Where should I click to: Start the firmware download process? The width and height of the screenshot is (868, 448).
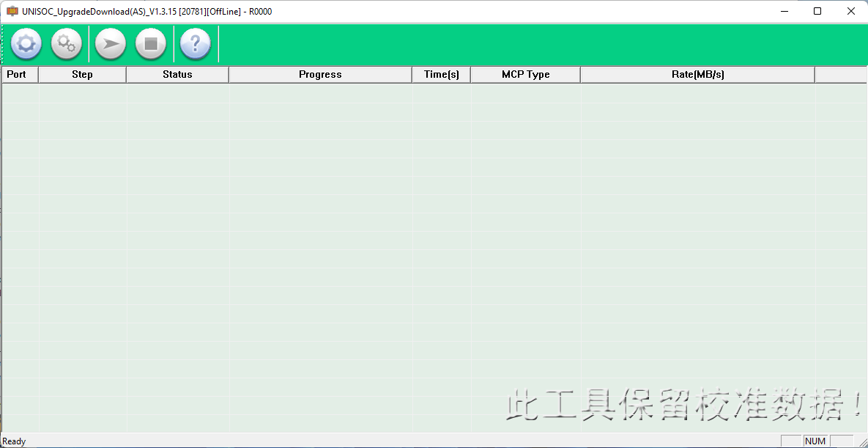109,44
